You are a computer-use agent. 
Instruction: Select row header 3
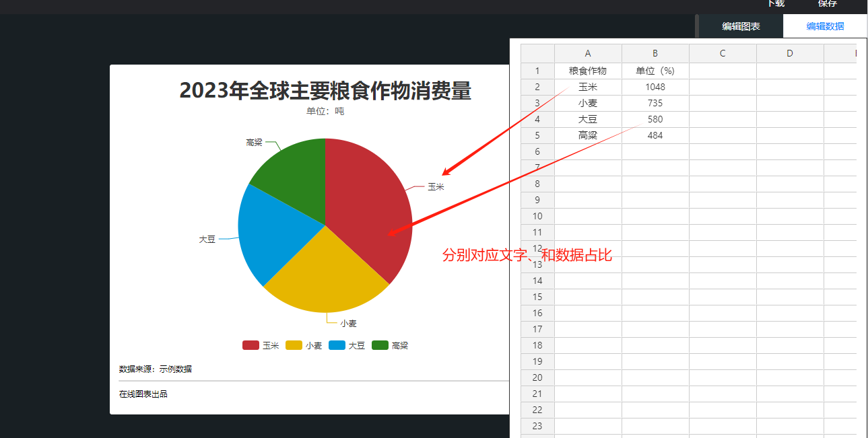537,103
